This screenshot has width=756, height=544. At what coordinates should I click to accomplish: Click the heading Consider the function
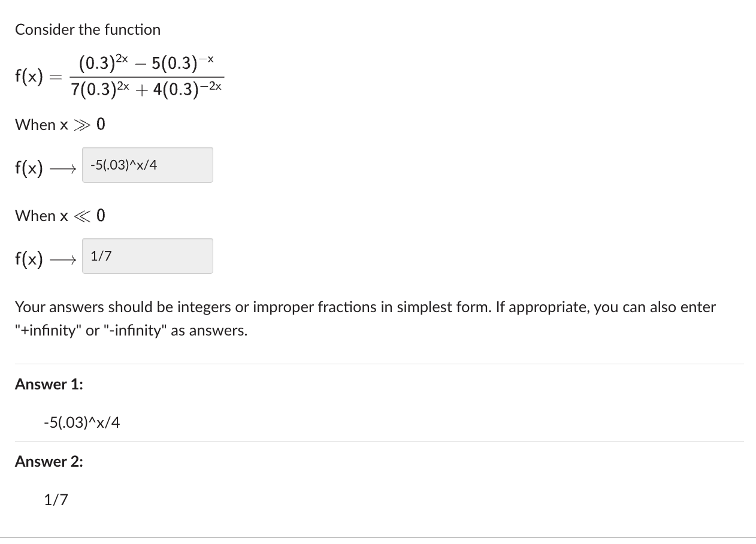87,29
